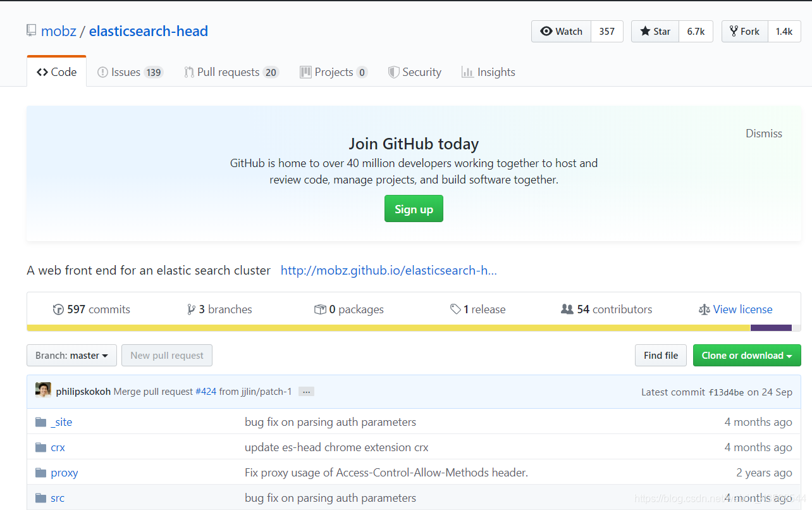Open commit 'Fix proxy usage of Access-Control-Allow-Methods header.'
Image resolution: width=812 pixels, height=510 pixels.
pyautogui.click(x=386, y=473)
